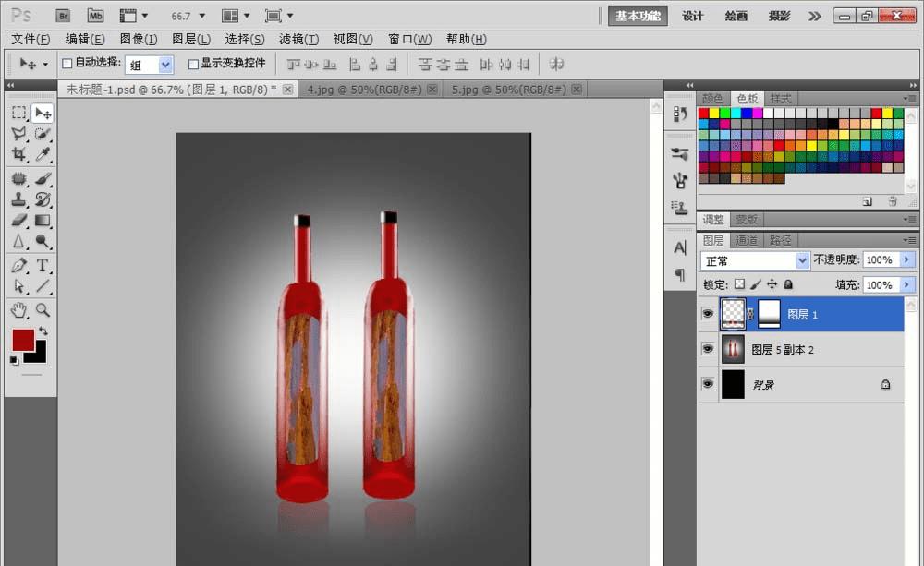This screenshot has width=924, height=566.
Task: Open the 图像(I) menu
Action: 139,39
